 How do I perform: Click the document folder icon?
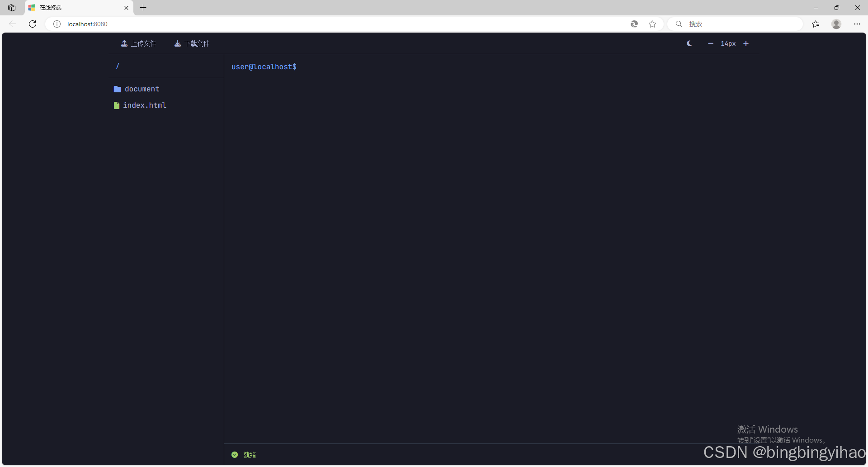pos(118,89)
